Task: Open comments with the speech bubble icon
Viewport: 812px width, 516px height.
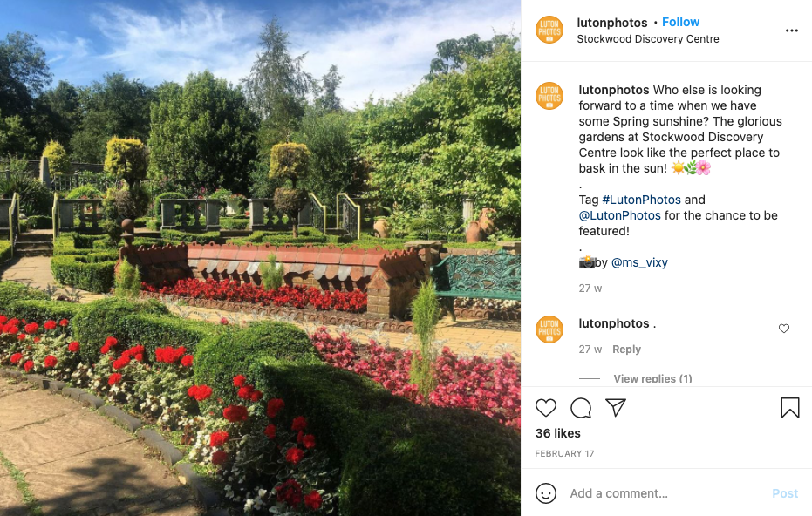Action: click(581, 408)
